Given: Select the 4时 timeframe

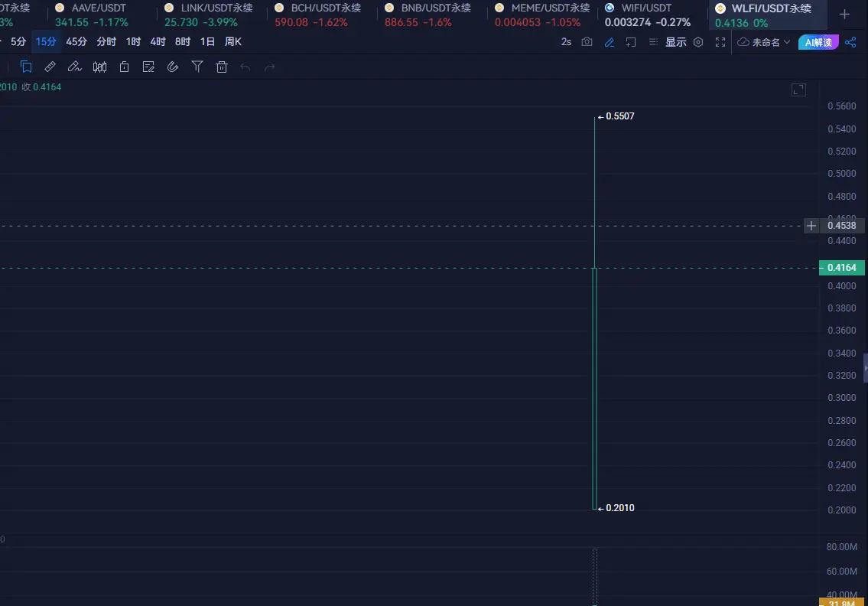Looking at the screenshot, I should tap(158, 41).
